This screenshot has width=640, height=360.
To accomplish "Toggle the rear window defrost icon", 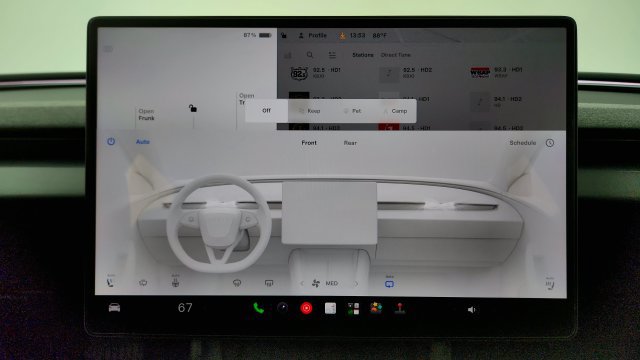I will coord(269,283).
